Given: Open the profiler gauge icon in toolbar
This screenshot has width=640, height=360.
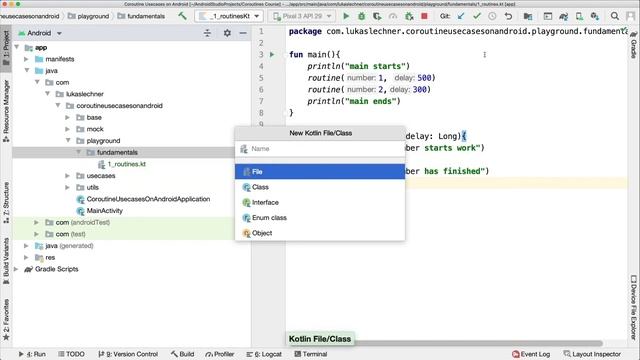Looking at the screenshot, I should [x=393, y=16].
